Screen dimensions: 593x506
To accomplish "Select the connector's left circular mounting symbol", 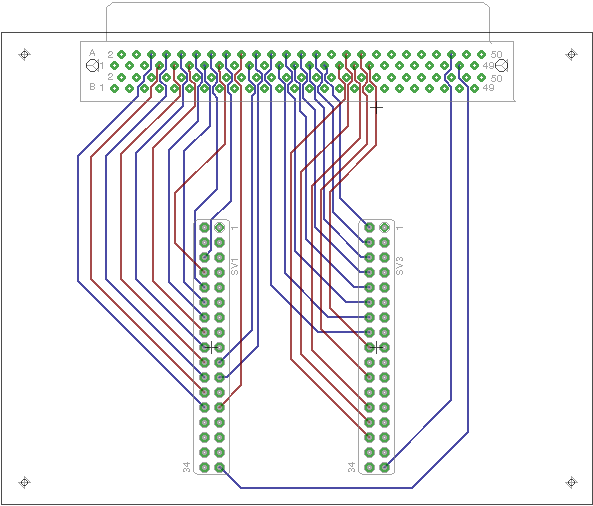I will (x=92, y=66).
